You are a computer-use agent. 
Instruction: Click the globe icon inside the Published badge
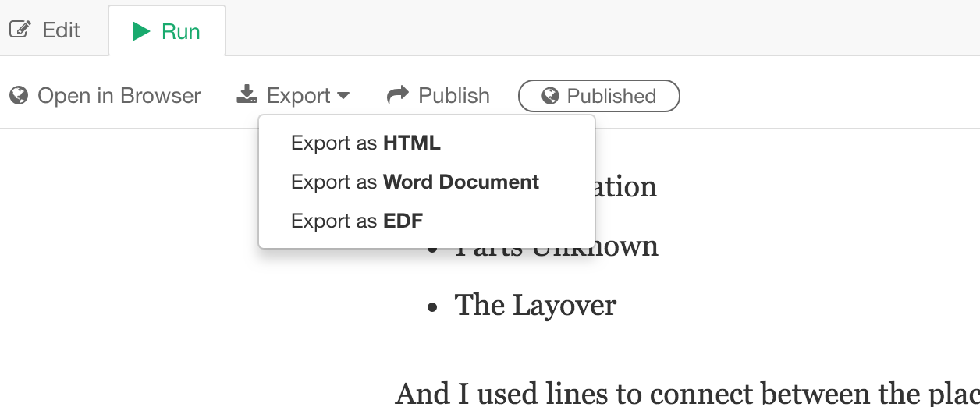coord(550,96)
